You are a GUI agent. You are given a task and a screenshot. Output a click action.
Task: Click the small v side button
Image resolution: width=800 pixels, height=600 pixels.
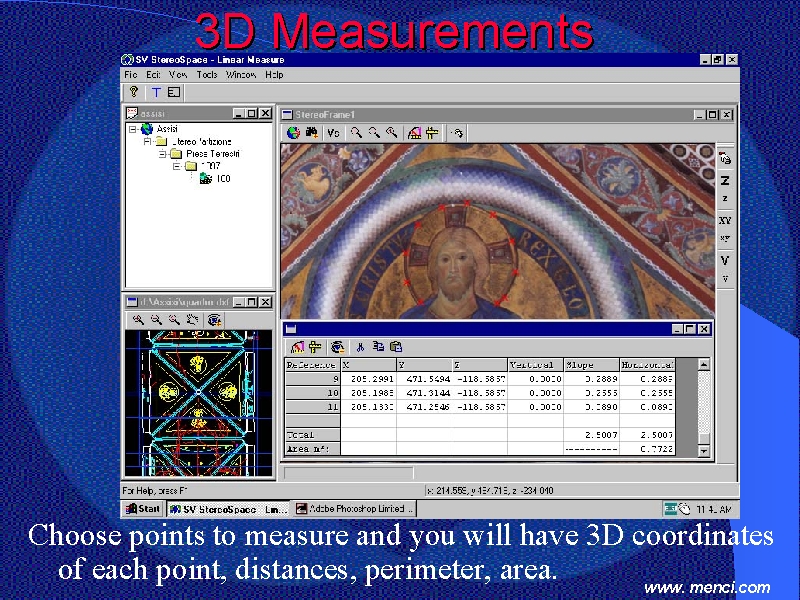coord(725,279)
